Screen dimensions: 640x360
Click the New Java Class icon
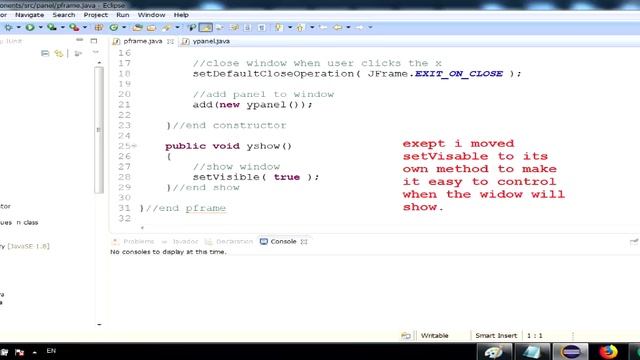(114, 27)
